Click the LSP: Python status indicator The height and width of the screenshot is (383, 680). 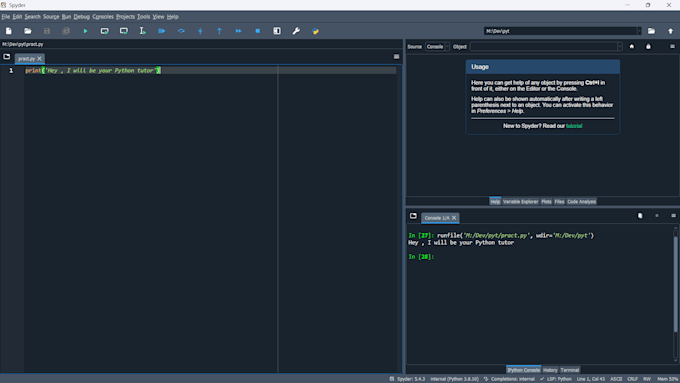pos(556,379)
